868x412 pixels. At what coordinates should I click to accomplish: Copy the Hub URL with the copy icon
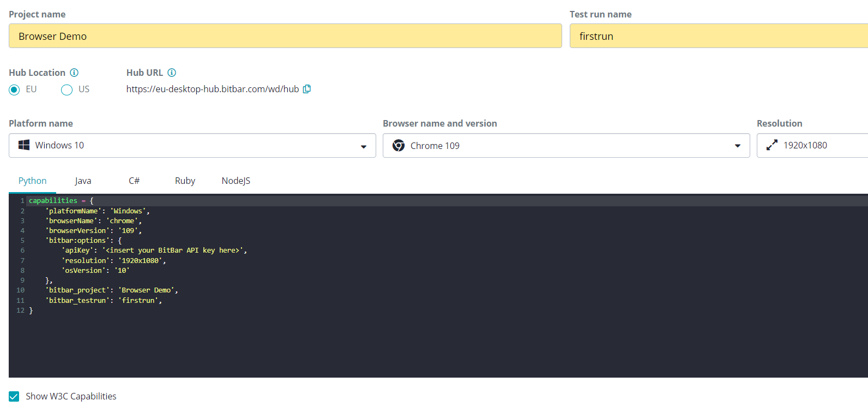[307, 89]
